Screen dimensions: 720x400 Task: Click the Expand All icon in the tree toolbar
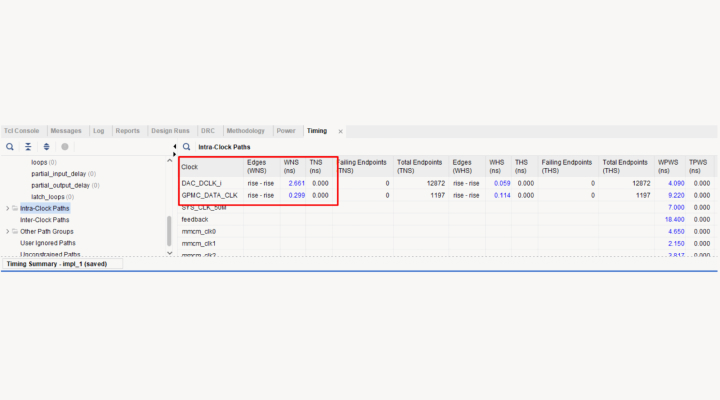coord(46,147)
